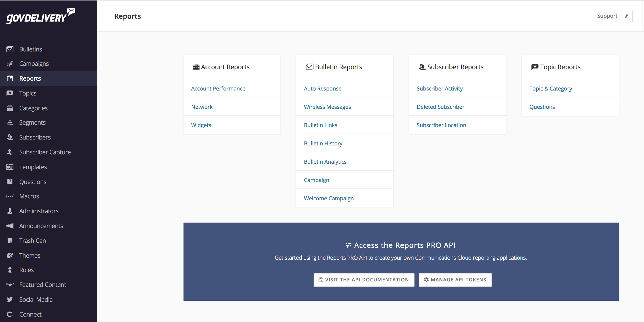Click the briefcase icon in Account Reports header
644x322 pixels.
196,67
